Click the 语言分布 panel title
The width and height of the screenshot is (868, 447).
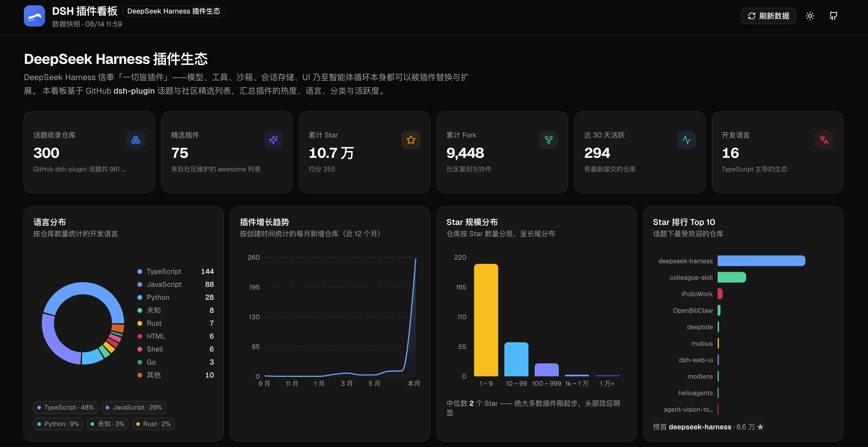pyautogui.click(x=49, y=222)
